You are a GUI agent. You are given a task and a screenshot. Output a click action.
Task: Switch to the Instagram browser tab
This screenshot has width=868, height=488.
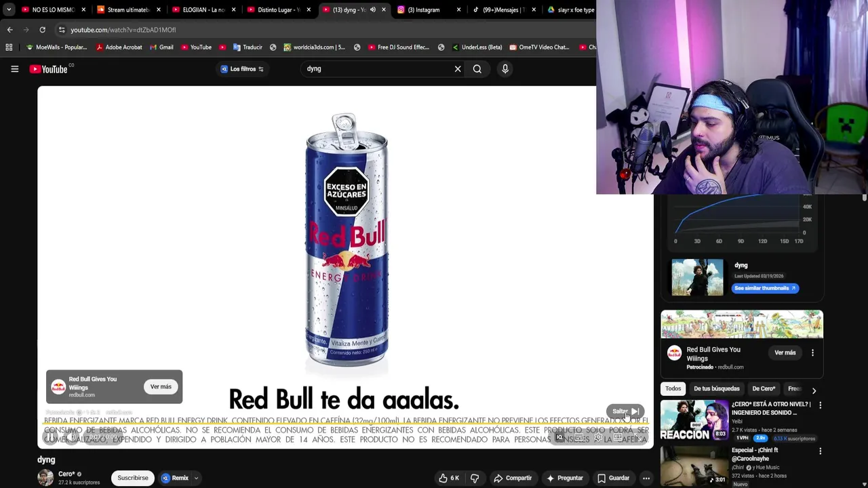(427, 9)
